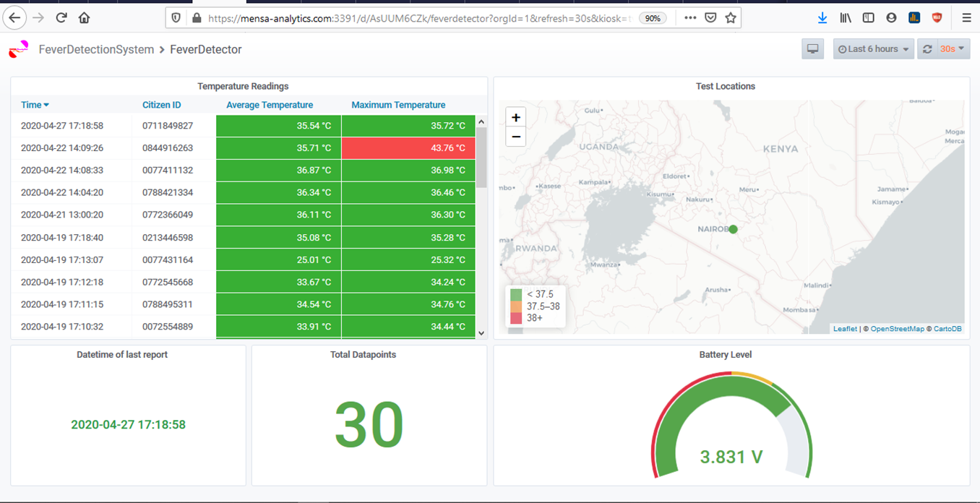Zoom out on the Test Locations map
The image size is (980, 503).
click(515, 137)
